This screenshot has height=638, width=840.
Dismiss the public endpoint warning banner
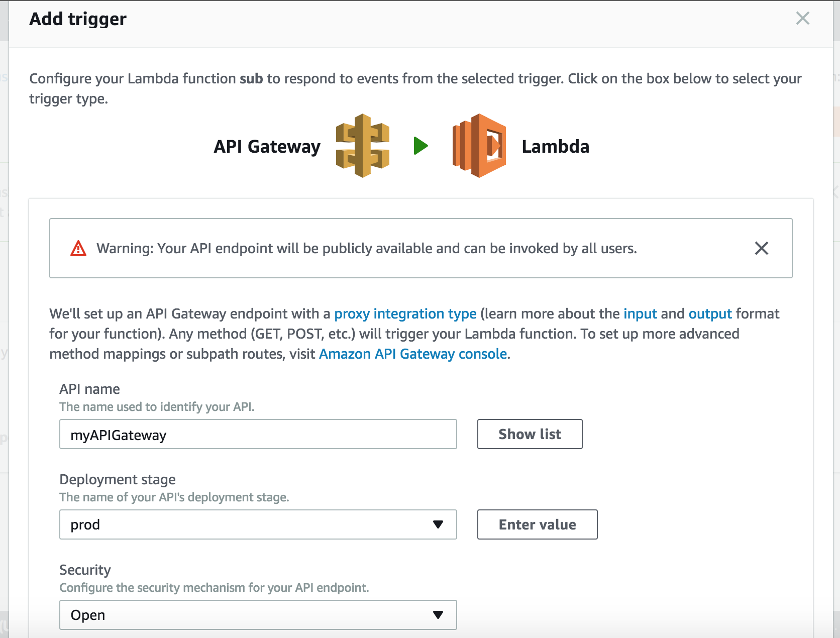tap(761, 248)
